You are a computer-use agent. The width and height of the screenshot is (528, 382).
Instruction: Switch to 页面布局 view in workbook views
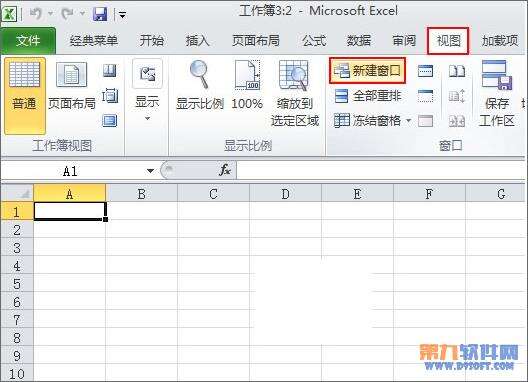pos(72,86)
